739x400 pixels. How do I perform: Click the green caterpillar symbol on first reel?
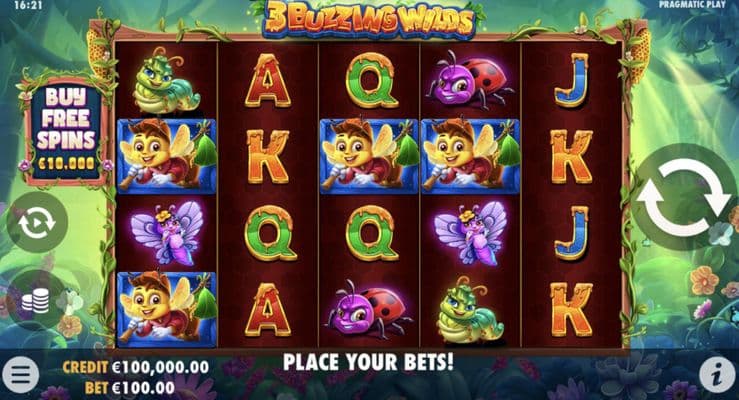tap(165, 81)
